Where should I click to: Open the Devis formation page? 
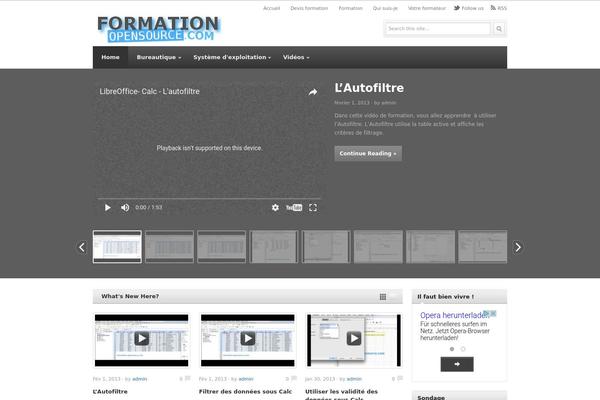(x=309, y=8)
